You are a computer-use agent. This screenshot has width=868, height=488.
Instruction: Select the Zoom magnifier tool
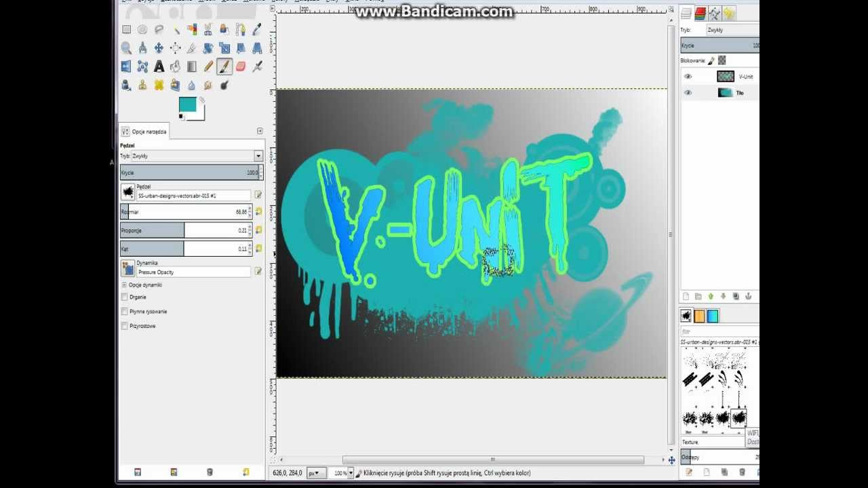tap(126, 48)
